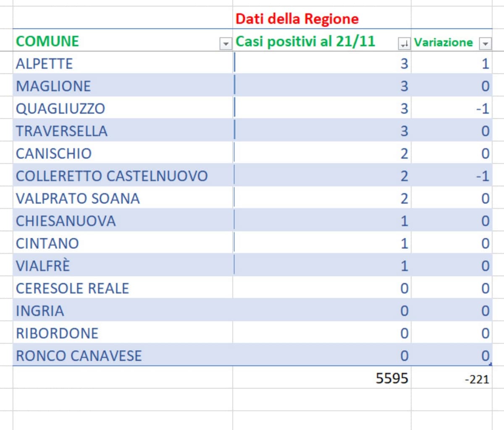Select the Variazione value for QUAGLIUZZO

pyautogui.click(x=483, y=109)
